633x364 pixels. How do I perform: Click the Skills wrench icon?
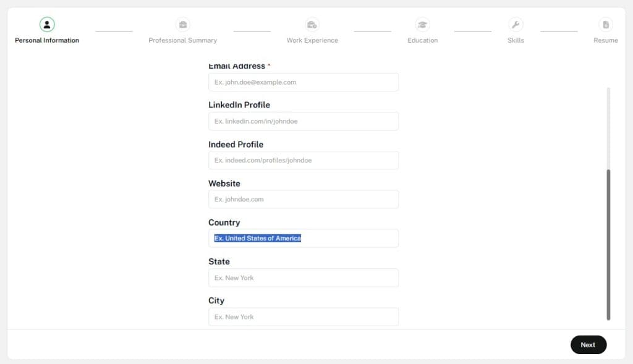pos(516,25)
